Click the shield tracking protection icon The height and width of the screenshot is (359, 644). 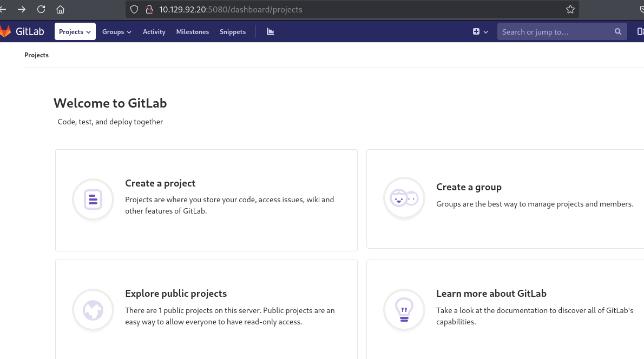click(x=134, y=9)
